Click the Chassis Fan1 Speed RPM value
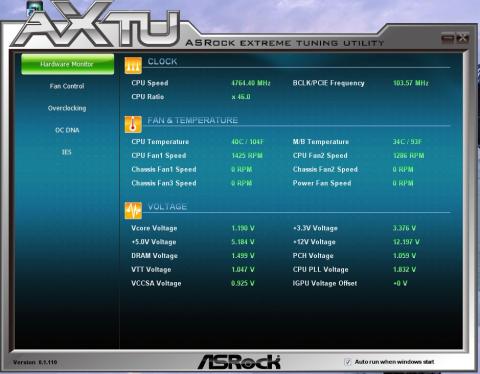 coord(242,169)
